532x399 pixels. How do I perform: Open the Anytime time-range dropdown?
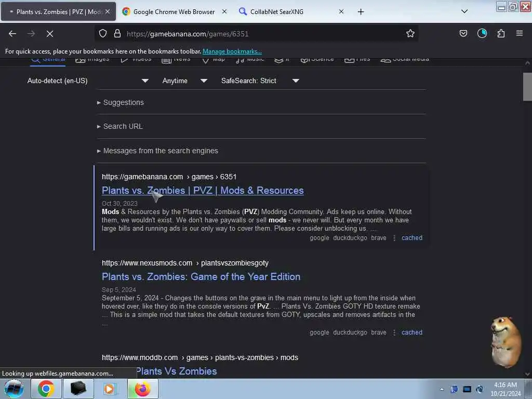tap(184, 81)
